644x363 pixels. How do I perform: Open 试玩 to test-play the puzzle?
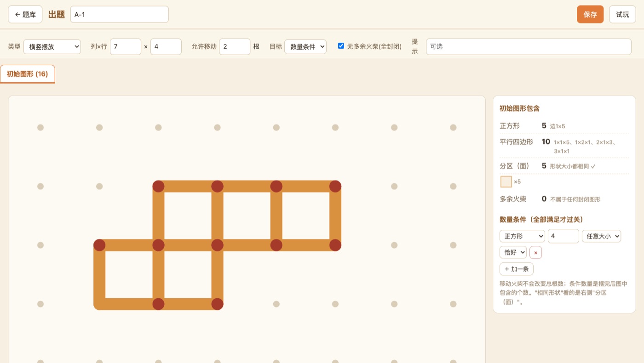coord(622,14)
